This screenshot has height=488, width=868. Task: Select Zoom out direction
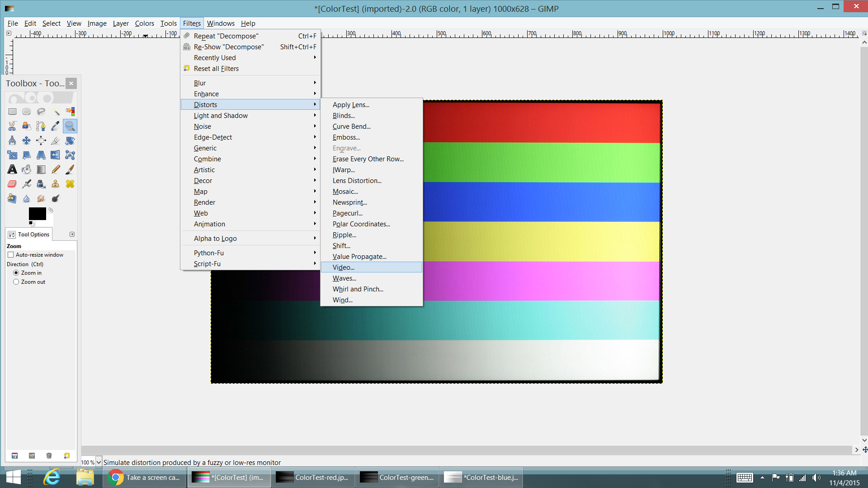16,282
